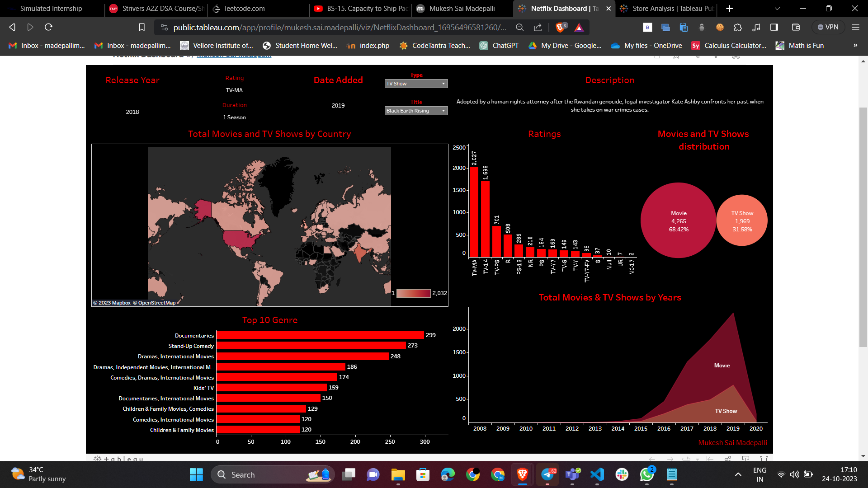Bookmark this page using the bookmark icon
This screenshot has width=868, height=488.
pos(142,28)
